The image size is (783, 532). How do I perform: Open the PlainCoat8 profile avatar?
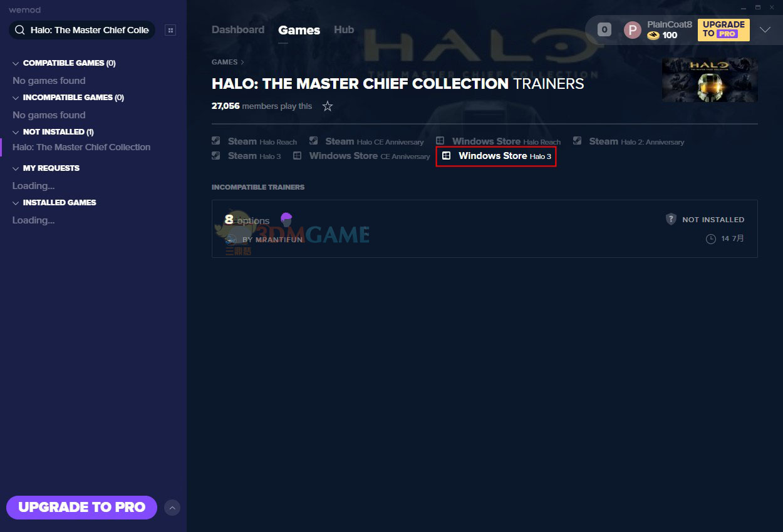tap(633, 30)
